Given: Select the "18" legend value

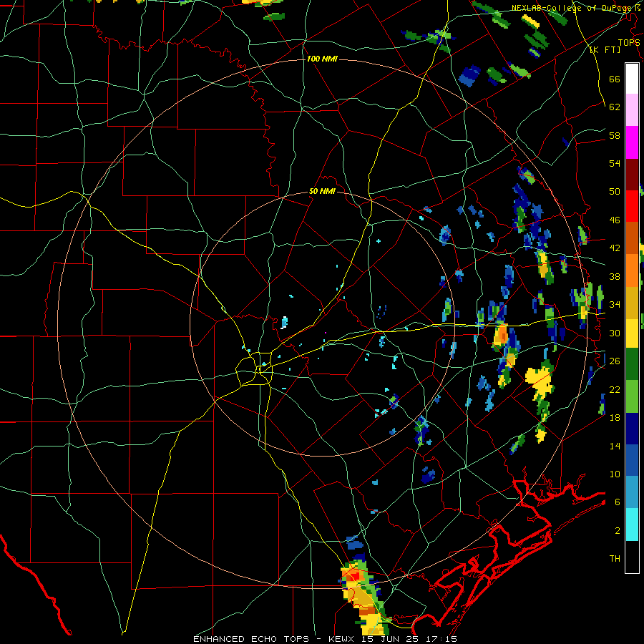Looking at the screenshot, I should pos(615,418).
